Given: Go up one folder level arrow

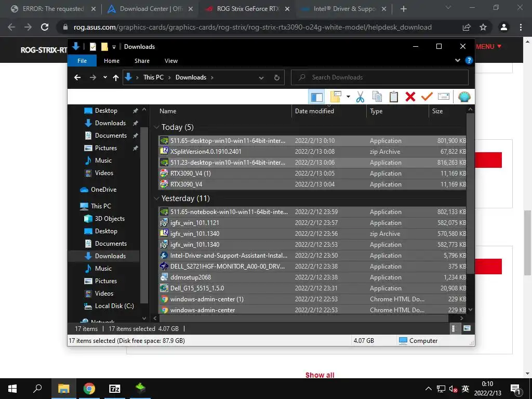Looking at the screenshot, I should point(116,78).
